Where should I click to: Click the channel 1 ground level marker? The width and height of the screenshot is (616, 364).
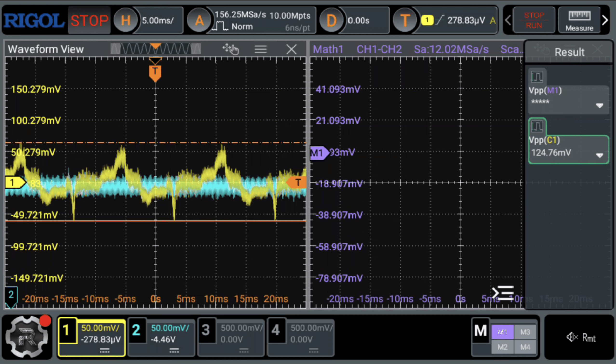(15, 182)
